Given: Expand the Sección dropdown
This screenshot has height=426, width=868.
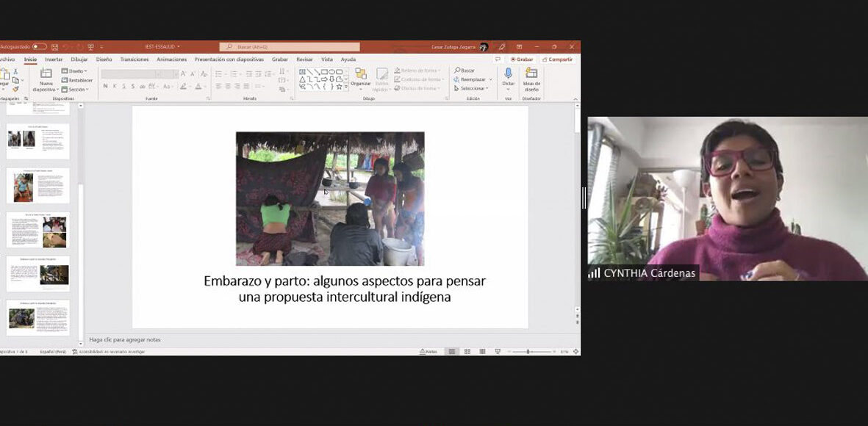Looking at the screenshot, I should tap(75, 89).
